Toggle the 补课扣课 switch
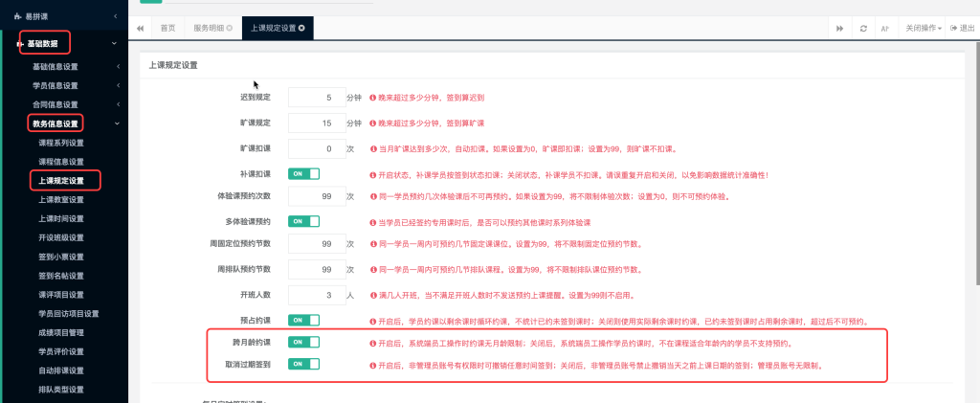 click(303, 173)
